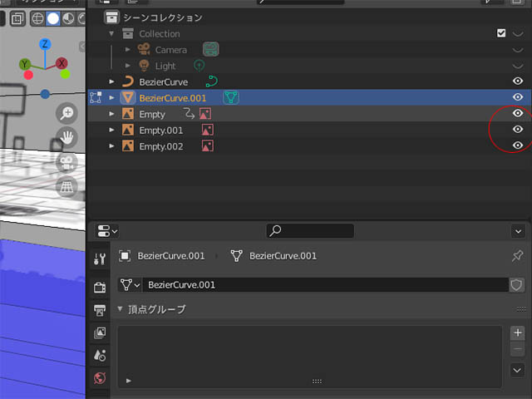Open vertex group specials dropdown
The height and width of the screenshot is (399, 532).
coord(517,370)
